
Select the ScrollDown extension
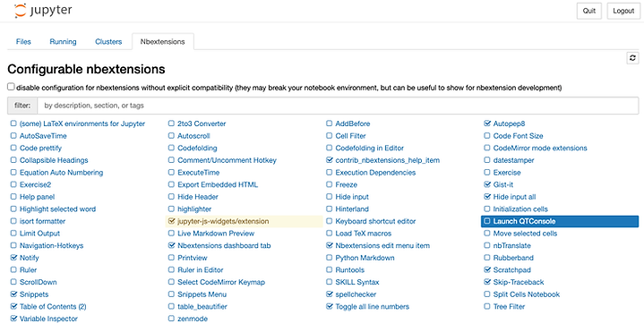(x=39, y=282)
